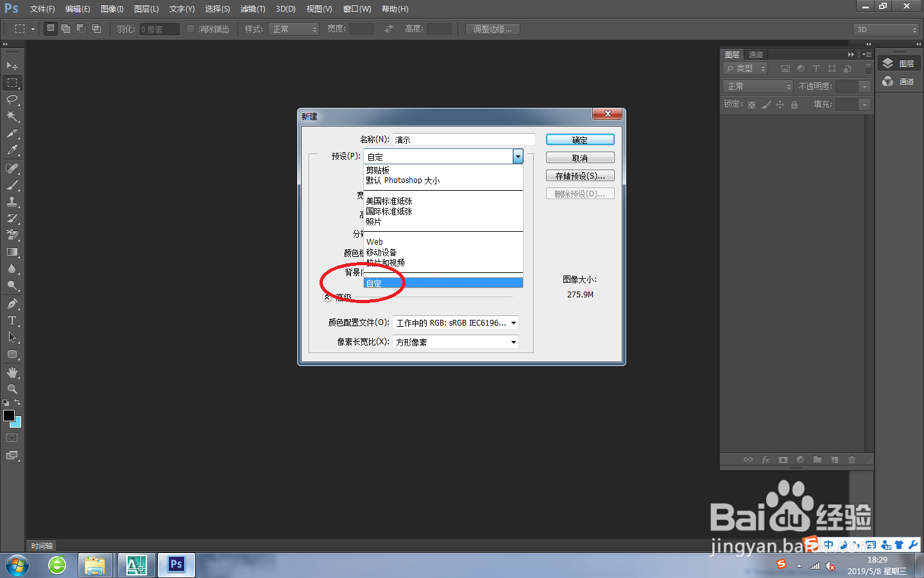
Task: Open the layer filter 类型 dropdown
Action: click(x=745, y=68)
